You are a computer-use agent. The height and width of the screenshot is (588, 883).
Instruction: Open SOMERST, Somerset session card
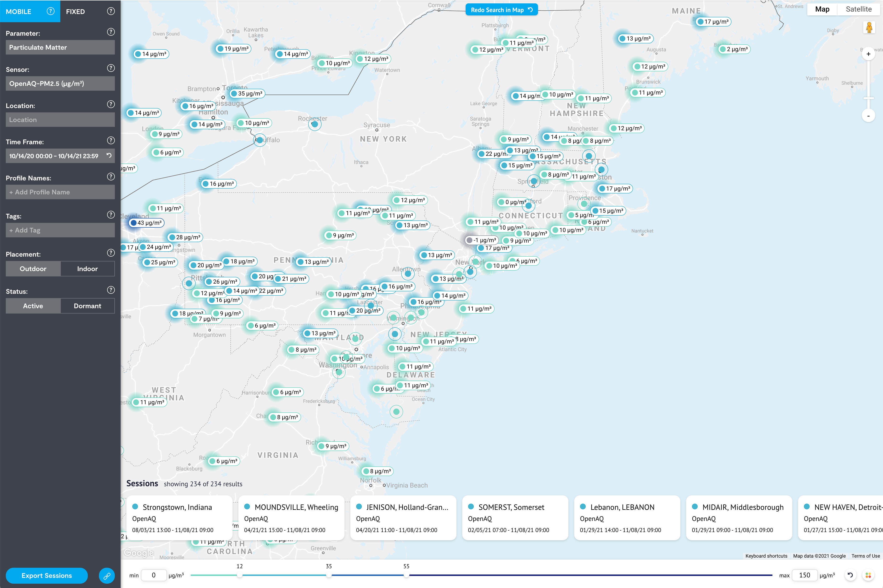point(515,518)
